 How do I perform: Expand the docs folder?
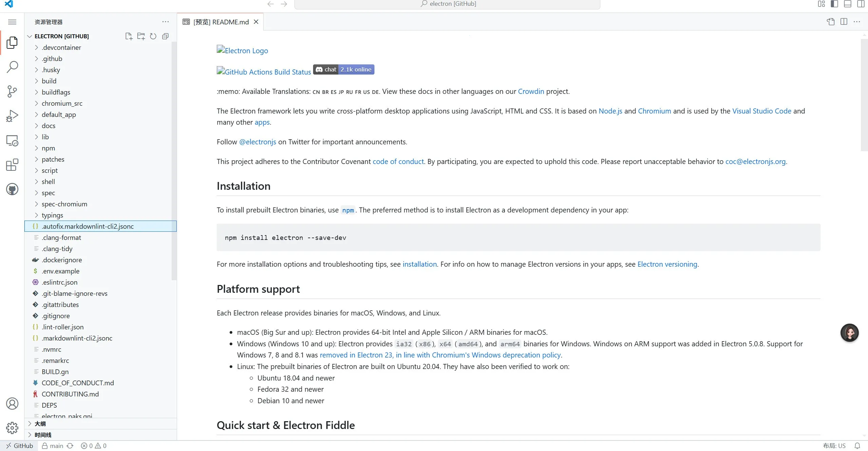click(x=49, y=126)
